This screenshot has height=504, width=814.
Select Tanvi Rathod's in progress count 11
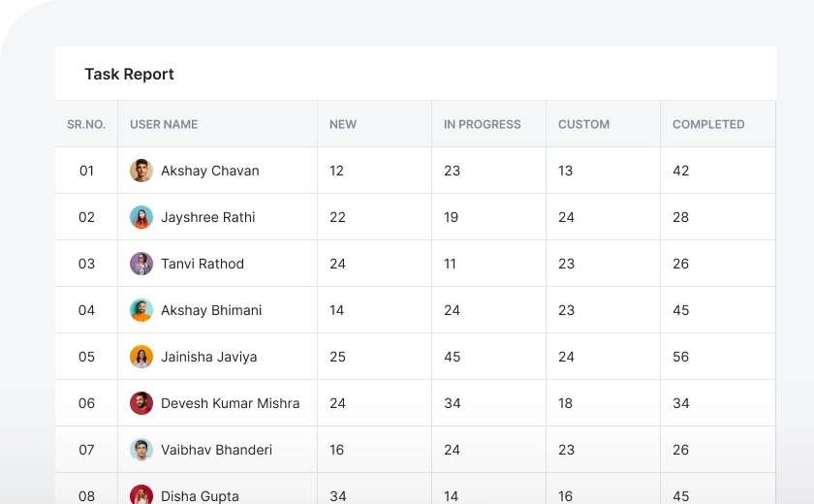(450, 264)
